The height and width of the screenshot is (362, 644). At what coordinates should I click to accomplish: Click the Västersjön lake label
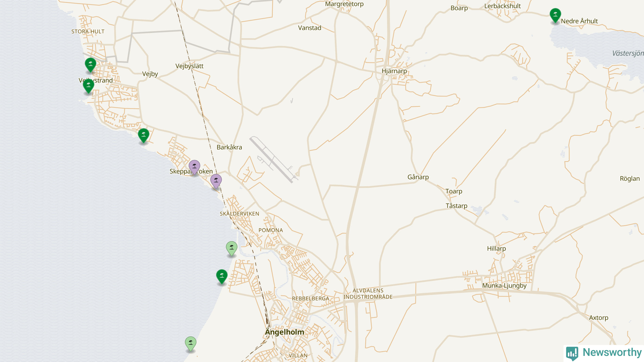(628, 54)
